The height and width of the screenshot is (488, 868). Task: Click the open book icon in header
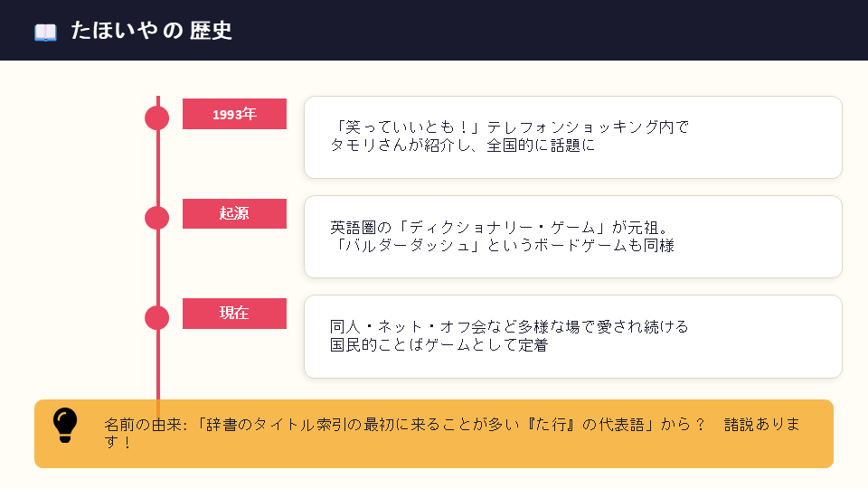tap(45, 32)
